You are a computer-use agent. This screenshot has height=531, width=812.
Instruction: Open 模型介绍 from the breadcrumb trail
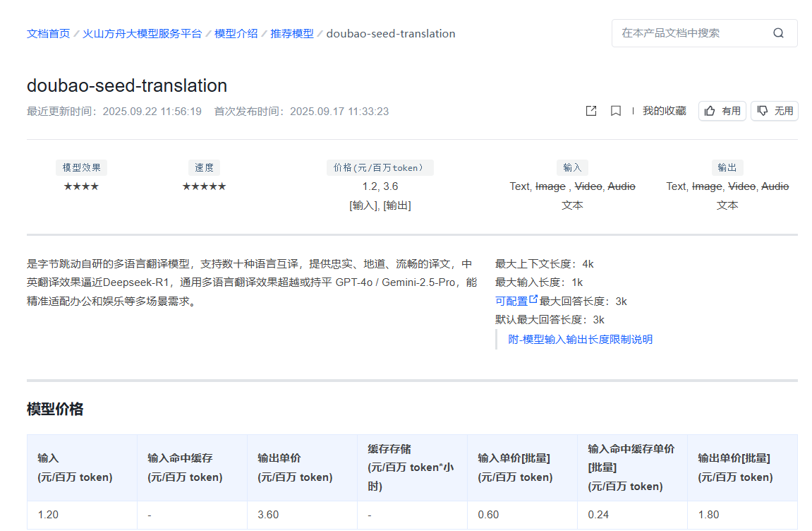coord(236,33)
